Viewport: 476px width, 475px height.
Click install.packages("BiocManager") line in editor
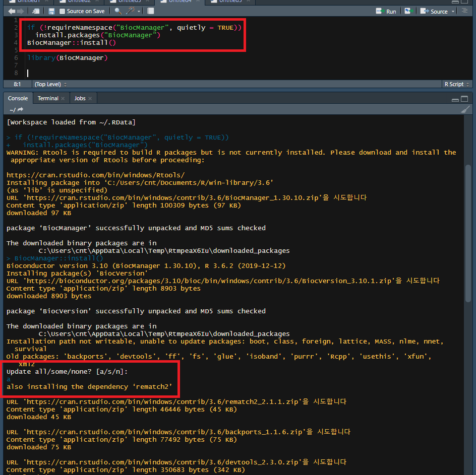click(98, 35)
